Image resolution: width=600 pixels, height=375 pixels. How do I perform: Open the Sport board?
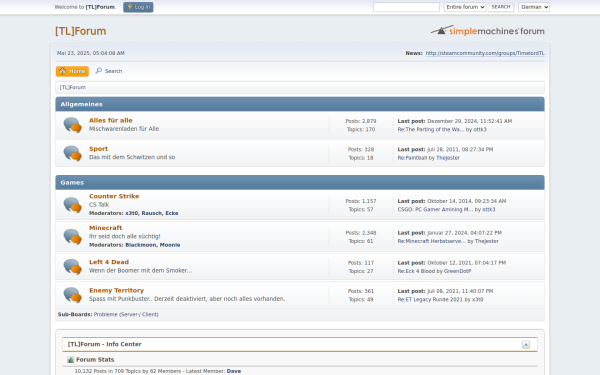(98, 148)
